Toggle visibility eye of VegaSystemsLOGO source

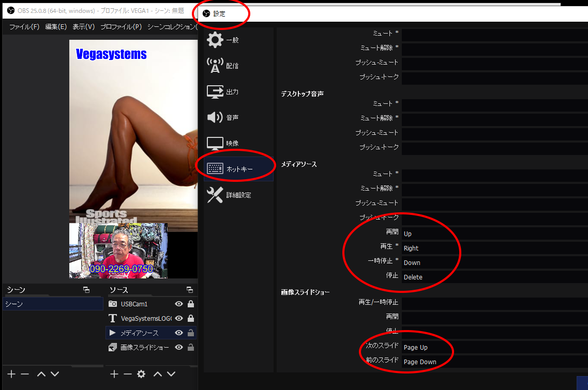tap(179, 318)
